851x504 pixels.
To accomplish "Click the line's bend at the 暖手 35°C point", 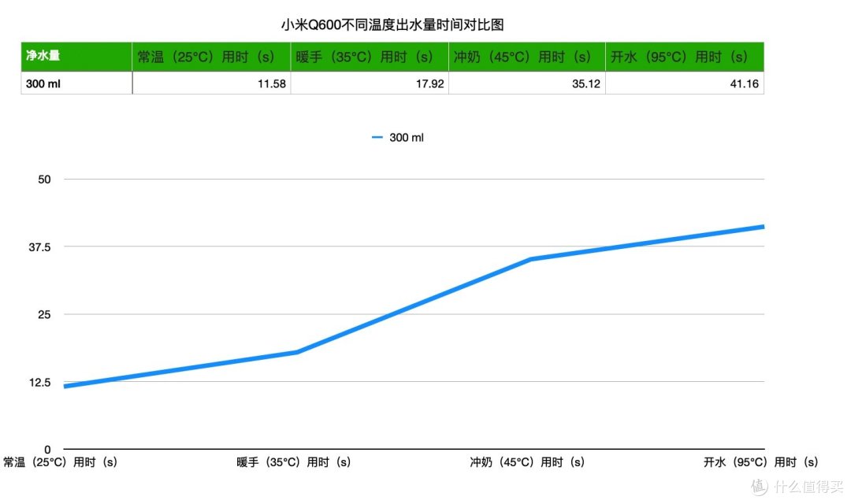I will pyautogui.click(x=297, y=352).
